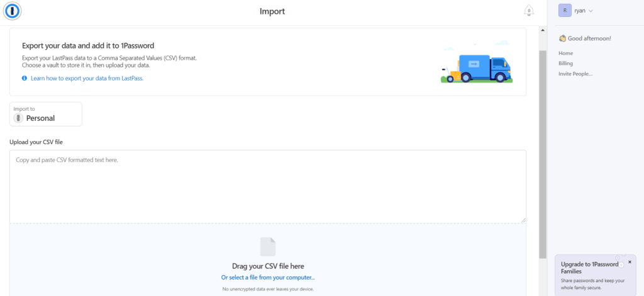Click the text area resize handle
The height and width of the screenshot is (296, 644).
click(523, 221)
